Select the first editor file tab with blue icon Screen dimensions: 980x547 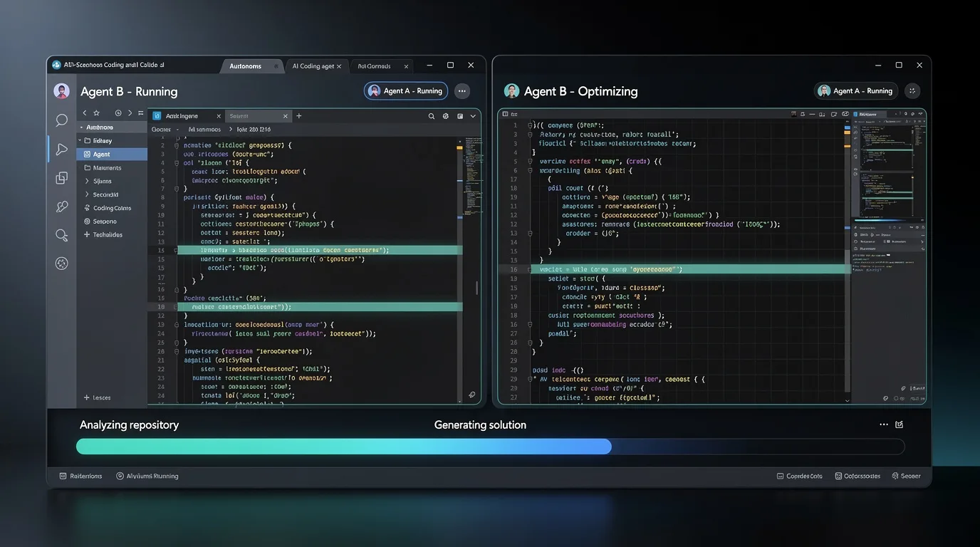(186, 115)
